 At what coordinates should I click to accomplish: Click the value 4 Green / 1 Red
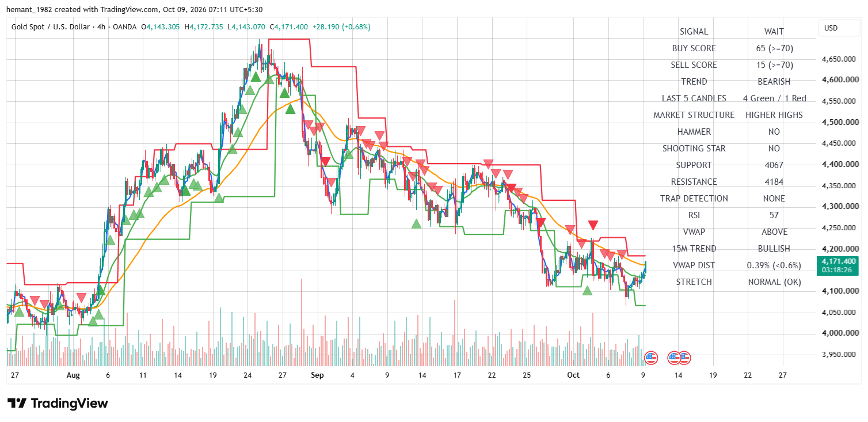click(774, 98)
